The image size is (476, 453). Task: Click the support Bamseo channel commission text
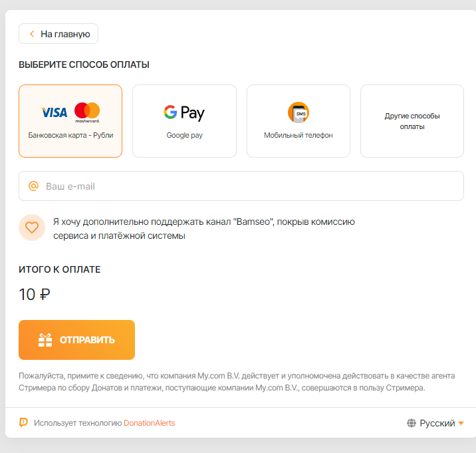point(204,228)
